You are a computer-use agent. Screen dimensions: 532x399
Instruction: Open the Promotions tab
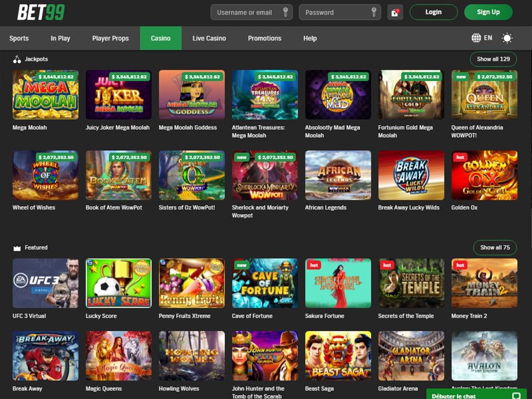(265, 39)
